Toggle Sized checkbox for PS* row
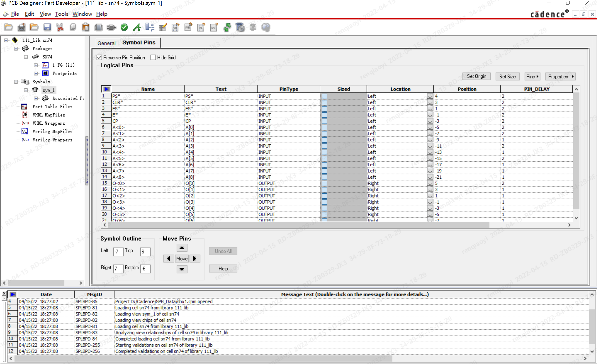The width and height of the screenshot is (597, 364). (324, 96)
